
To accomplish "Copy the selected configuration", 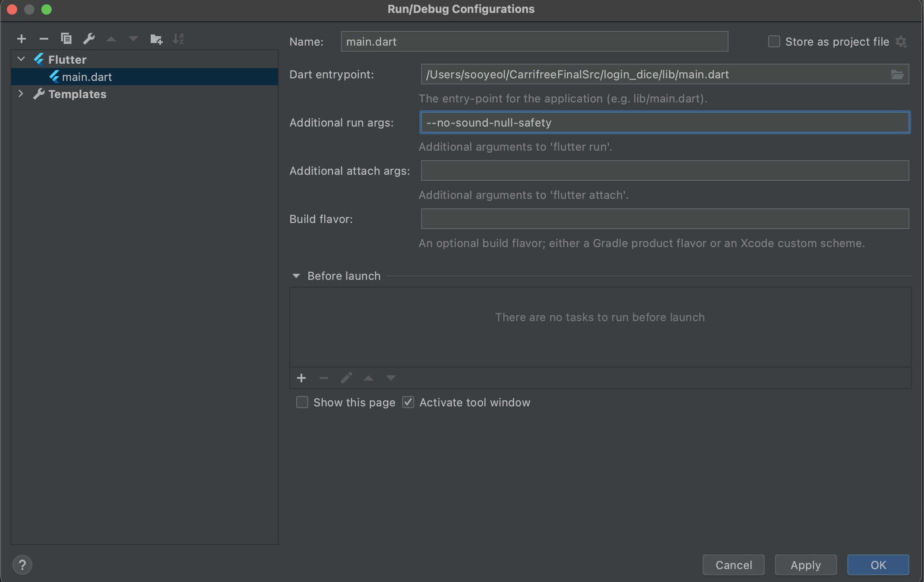I will 66,39.
